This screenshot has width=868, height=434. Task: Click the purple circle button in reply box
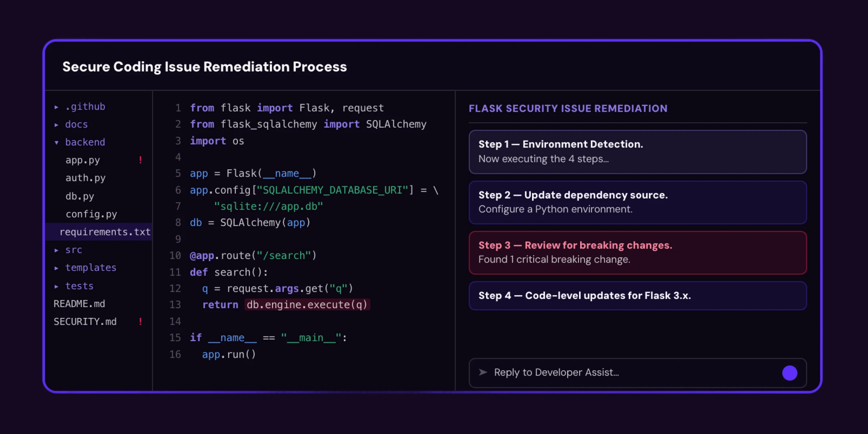tap(790, 373)
